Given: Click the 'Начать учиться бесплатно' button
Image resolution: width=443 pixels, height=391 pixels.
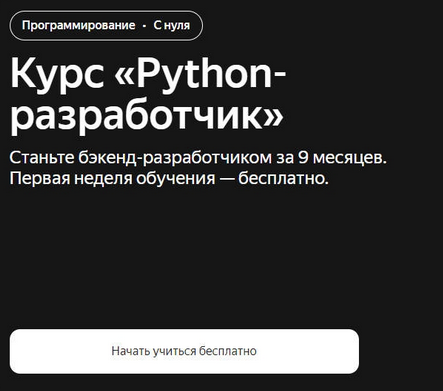Looking at the screenshot, I should pyautogui.click(x=184, y=351).
